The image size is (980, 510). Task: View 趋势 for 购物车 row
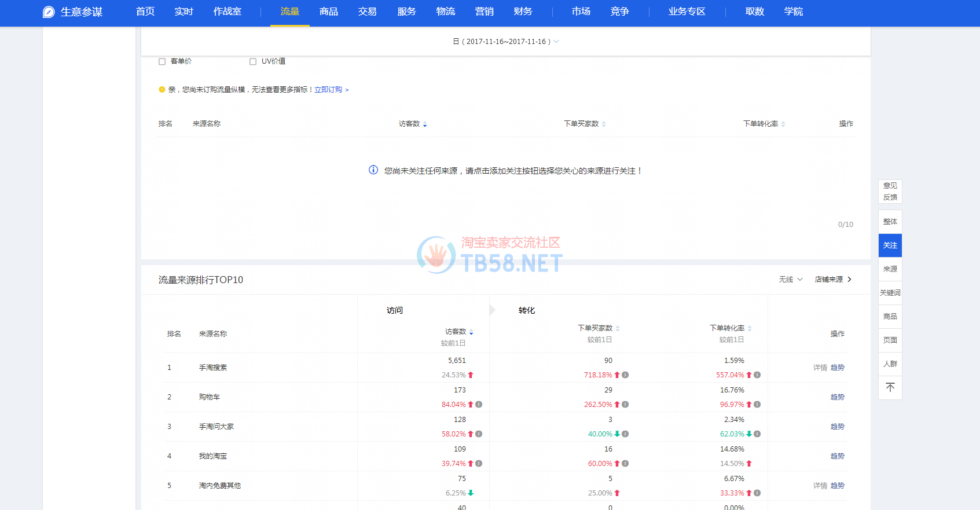pyautogui.click(x=837, y=397)
